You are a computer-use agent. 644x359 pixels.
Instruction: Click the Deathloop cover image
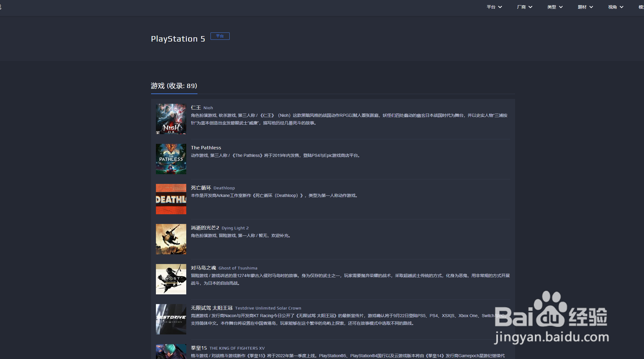pos(171,199)
